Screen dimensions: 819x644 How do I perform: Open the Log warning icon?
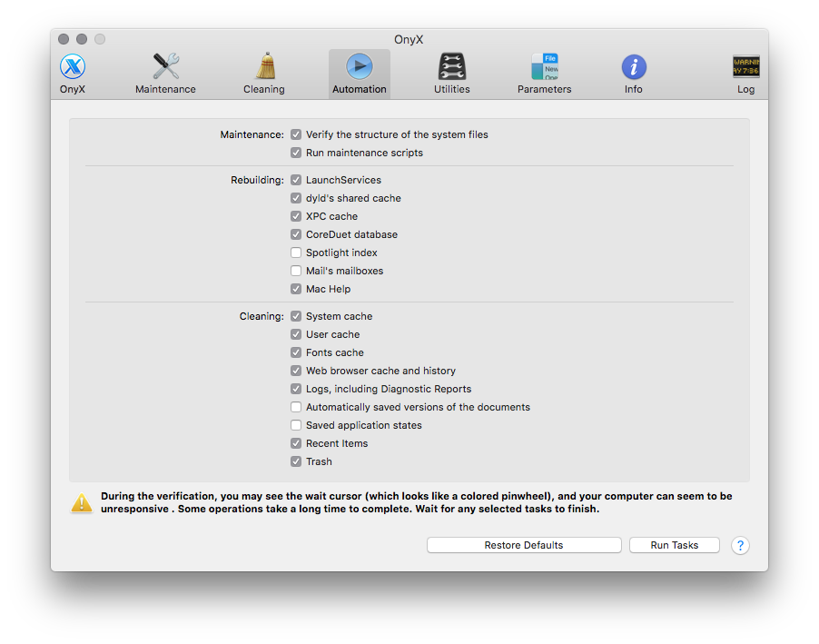745,66
